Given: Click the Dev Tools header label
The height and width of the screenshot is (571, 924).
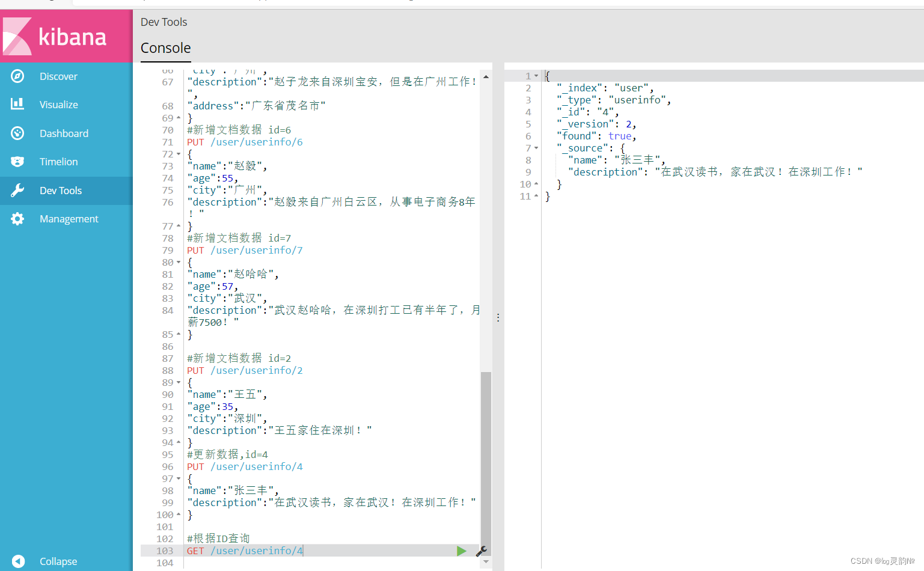Looking at the screenshot, I should pyautogui.click(x=164, y=22).
